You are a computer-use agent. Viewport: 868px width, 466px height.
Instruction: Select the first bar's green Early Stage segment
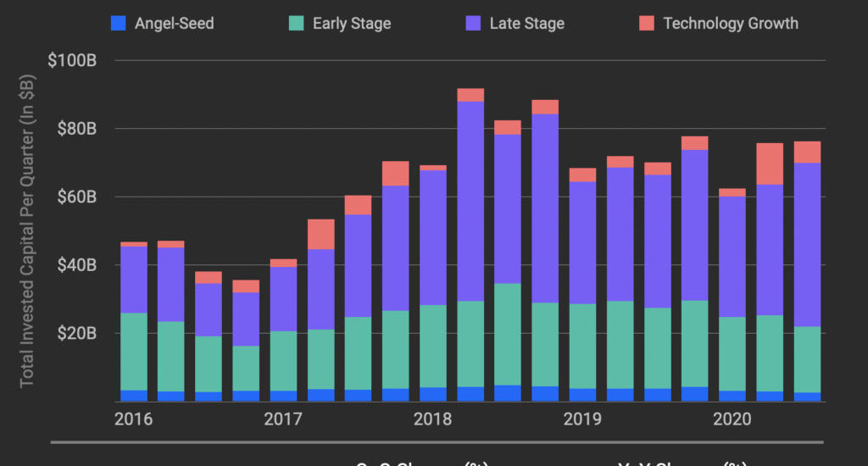pyautogui.click(x=134, y=352)
